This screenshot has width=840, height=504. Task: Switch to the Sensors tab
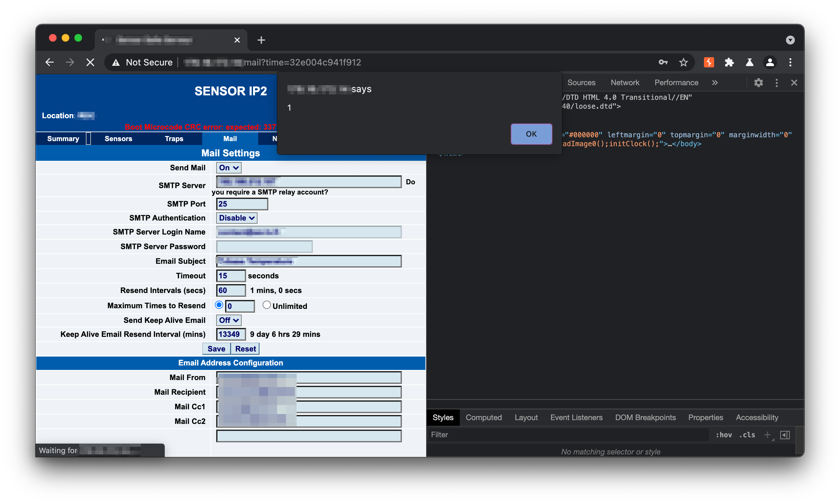click(118, 139)
